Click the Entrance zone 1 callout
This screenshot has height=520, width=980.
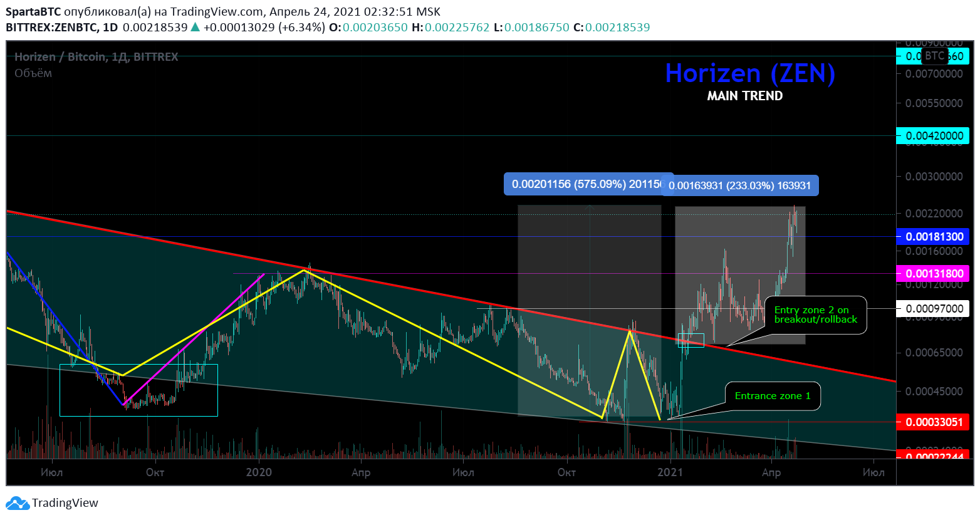(x=773, y=396)
